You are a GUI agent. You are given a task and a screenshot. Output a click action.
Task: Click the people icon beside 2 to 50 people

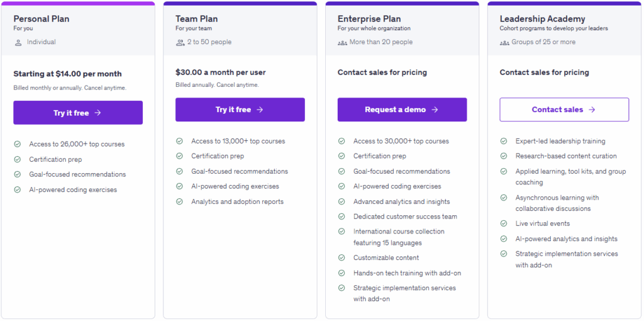(180, 42)
